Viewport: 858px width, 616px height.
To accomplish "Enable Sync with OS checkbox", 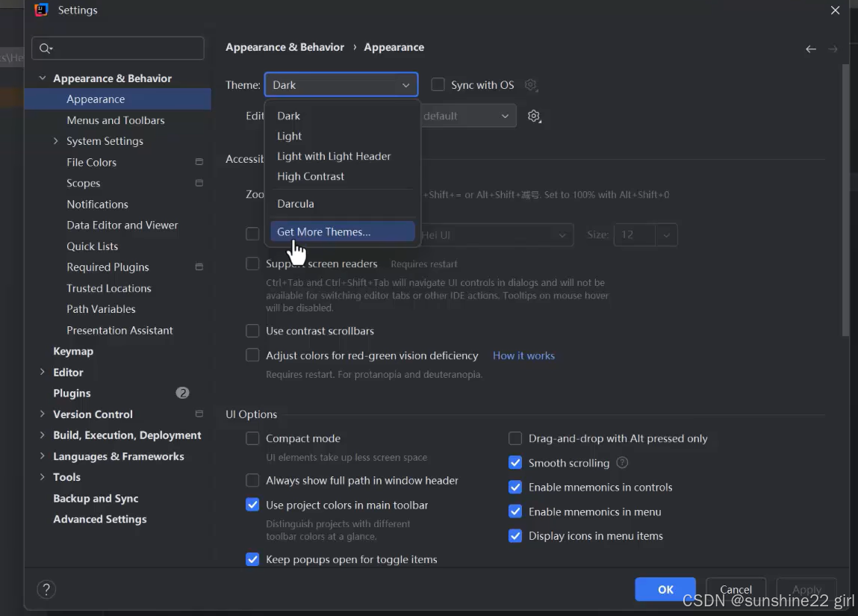I will [438, 85].
